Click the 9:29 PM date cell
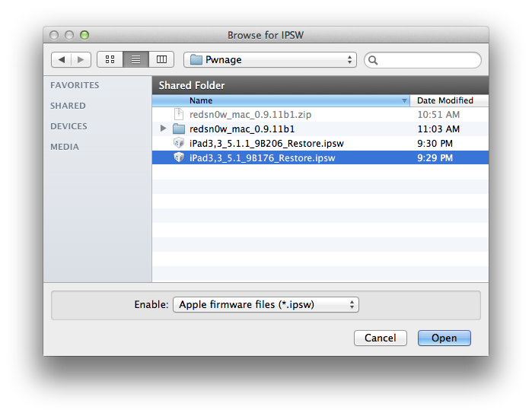 tap(435, 158)
